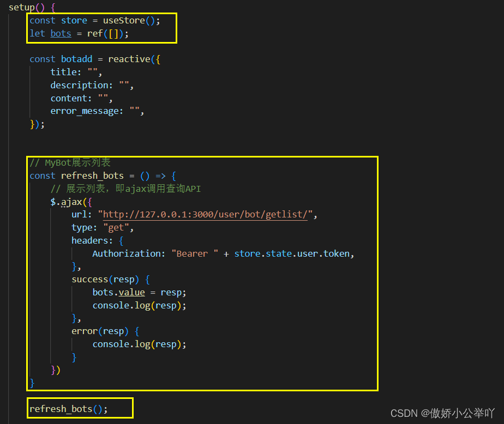This screenshot has height=424, width=504.
Task: Click the 'success(resp) {' line
Action: 111,280
